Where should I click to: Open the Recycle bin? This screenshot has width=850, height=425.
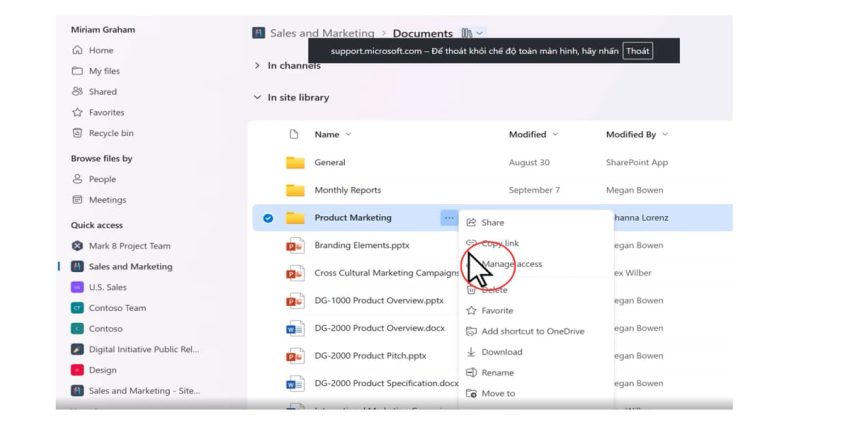(103, 133)
